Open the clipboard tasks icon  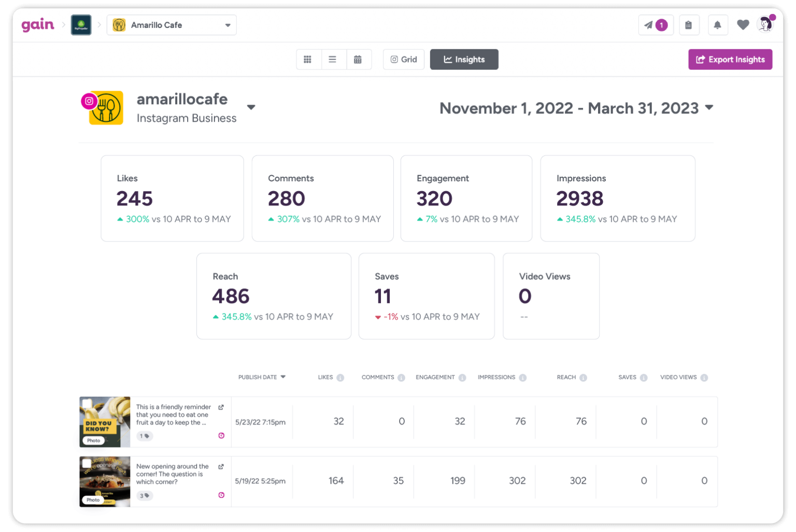[x=689, y=24]
